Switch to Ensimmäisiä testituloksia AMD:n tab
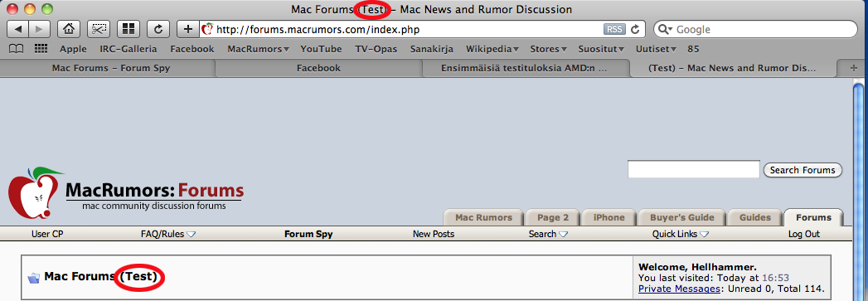Viewport: 868px width, 301px height. tap(526, 68)
